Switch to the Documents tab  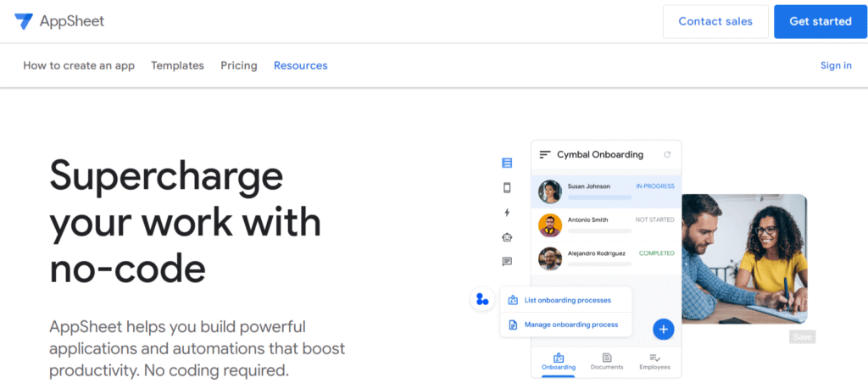pyautogui.click(x=607, y=362)
